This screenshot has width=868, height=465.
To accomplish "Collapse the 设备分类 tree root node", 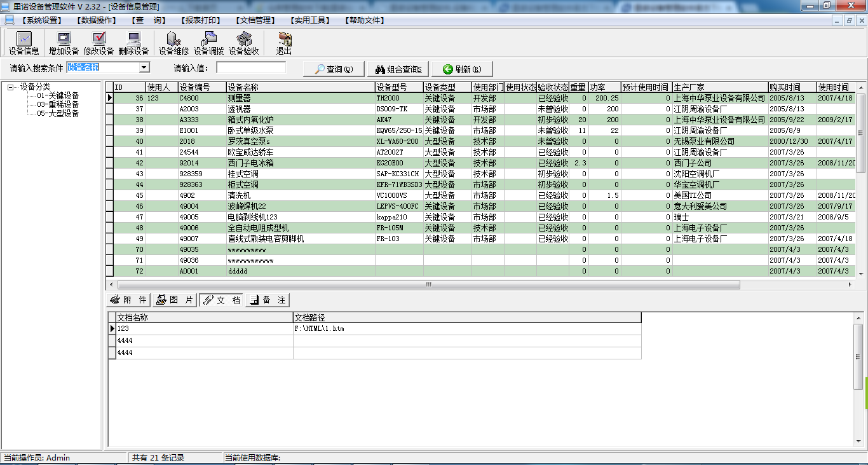I will (11, 87).
